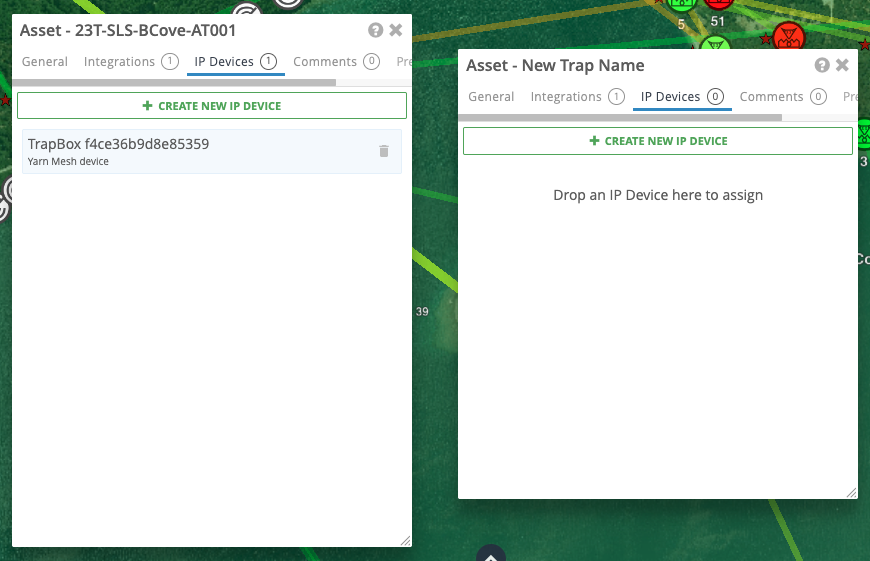
Task: Switch to General tab in New Trap Name panel
Action: 491,97
